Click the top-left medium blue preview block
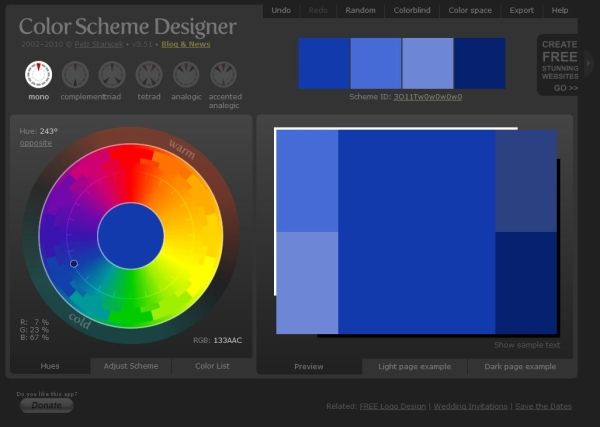600x427 pixels. coord(307,181)
